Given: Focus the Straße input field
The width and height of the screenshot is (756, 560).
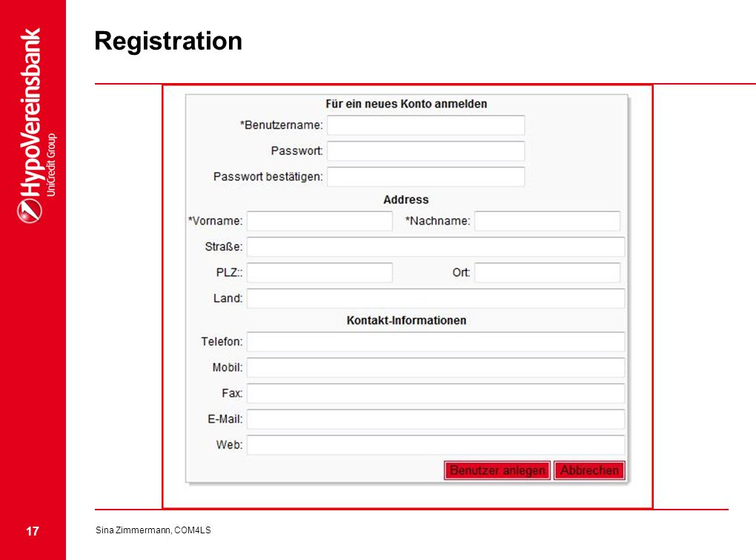Looking at the screenshot, I should click(436, 247).
